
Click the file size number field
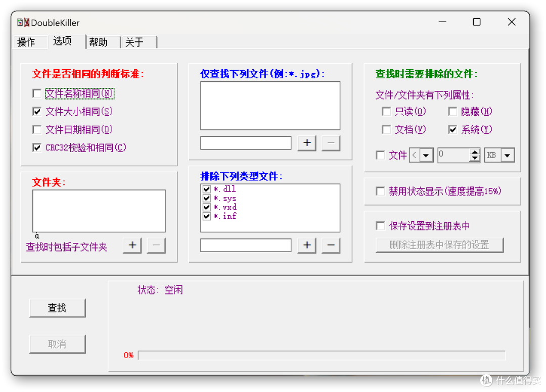click(453, 155)
